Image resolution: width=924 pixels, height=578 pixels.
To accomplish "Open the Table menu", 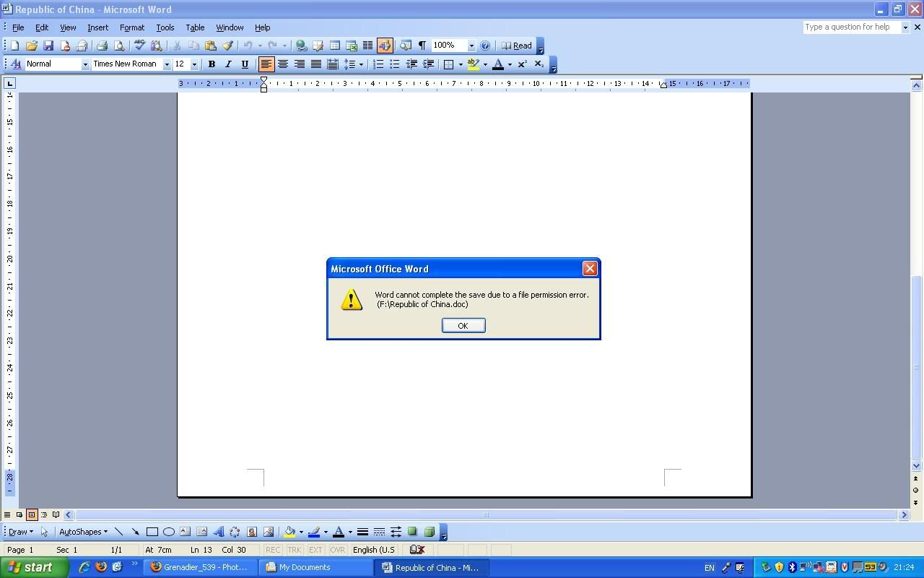I will pos(195,27).
